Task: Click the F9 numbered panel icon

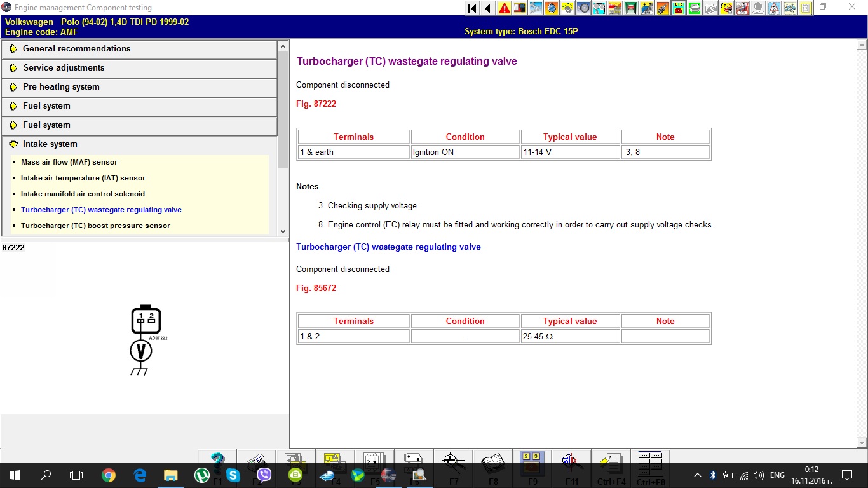Action: pyautogui.click(x=532, y=466)
